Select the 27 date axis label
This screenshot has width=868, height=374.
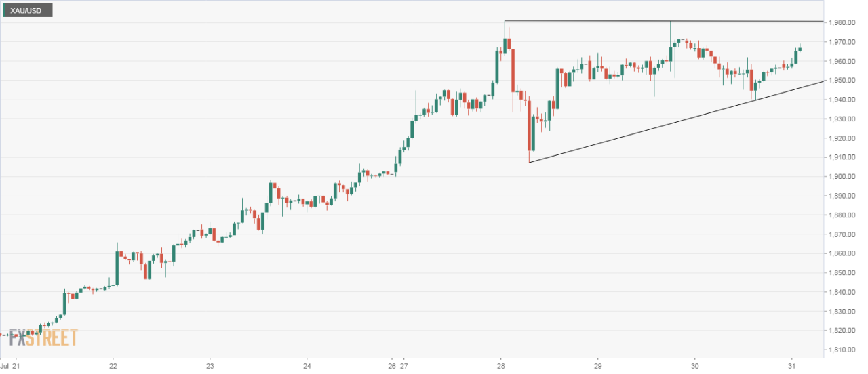pos(405,362)
